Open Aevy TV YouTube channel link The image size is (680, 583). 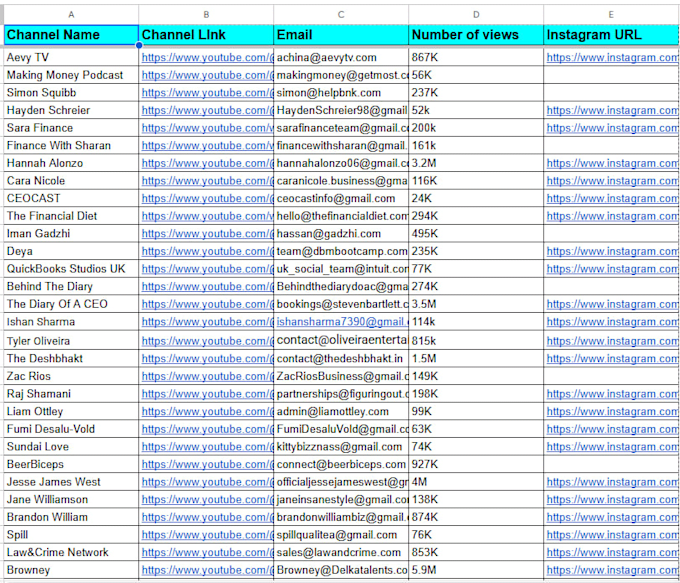point(208,57)
